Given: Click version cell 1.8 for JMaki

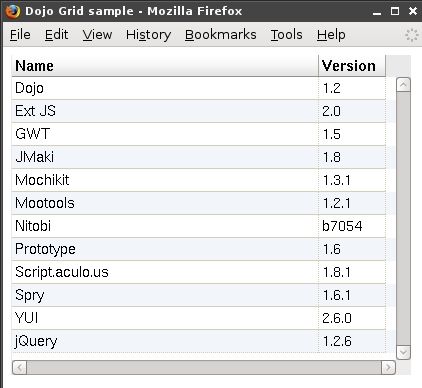Looking at the screenshot, I should 352,157.
